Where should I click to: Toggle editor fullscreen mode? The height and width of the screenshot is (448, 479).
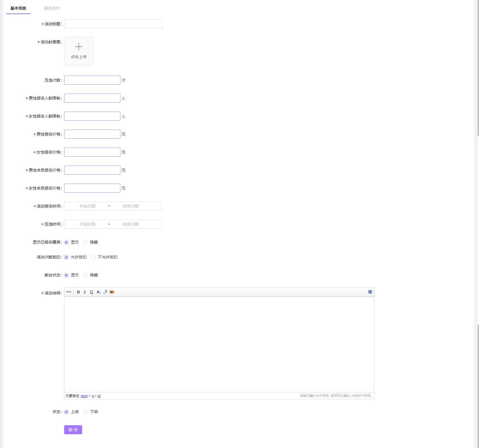tap(370, 292)
